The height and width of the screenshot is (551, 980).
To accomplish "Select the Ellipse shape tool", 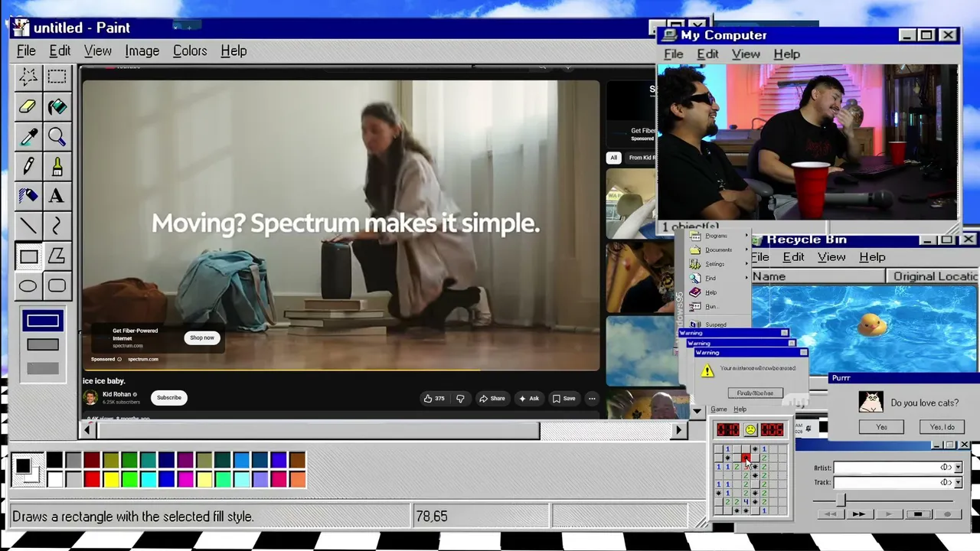I will (x=28, y=286).
